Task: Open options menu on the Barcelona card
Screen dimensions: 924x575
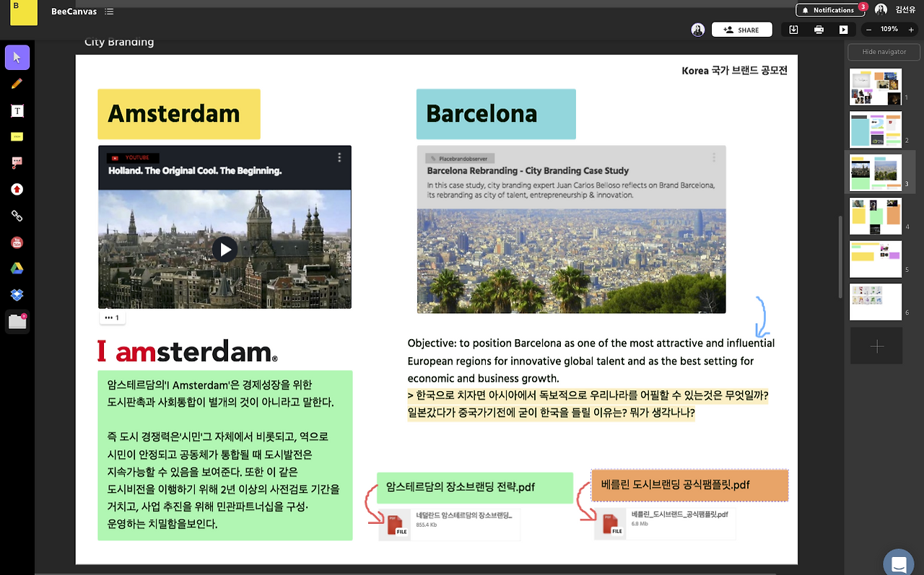Action: [714, 157]
